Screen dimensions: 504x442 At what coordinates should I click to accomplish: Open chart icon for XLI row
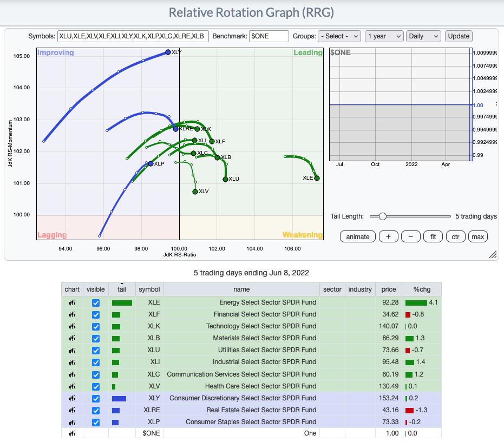point(72,362)
